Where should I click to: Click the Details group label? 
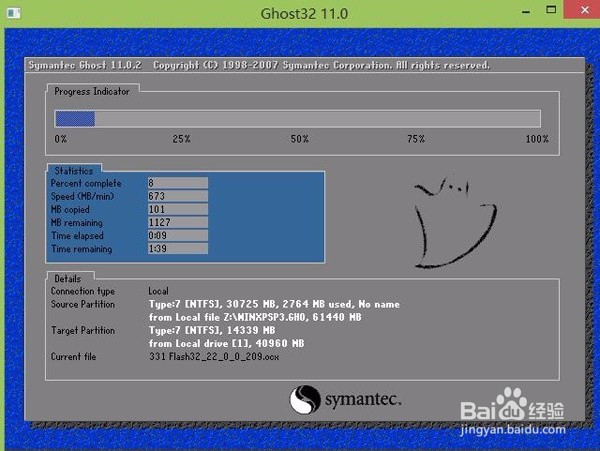[68, 278]
